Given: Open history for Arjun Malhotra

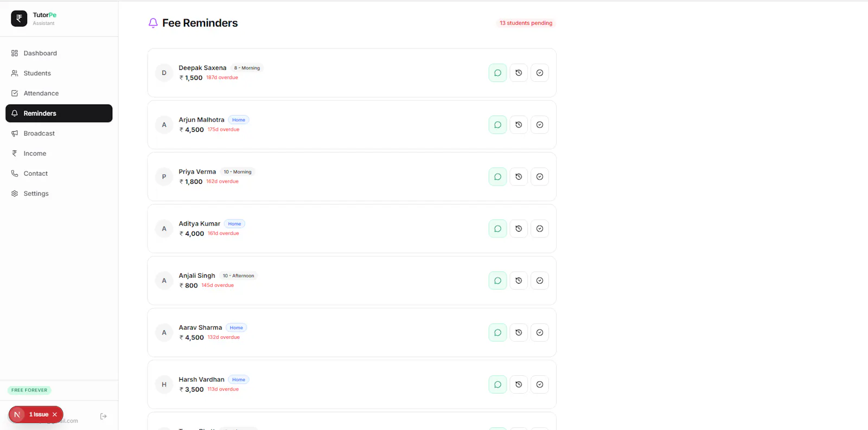Looking at the screenshot, I should (519, 125).
